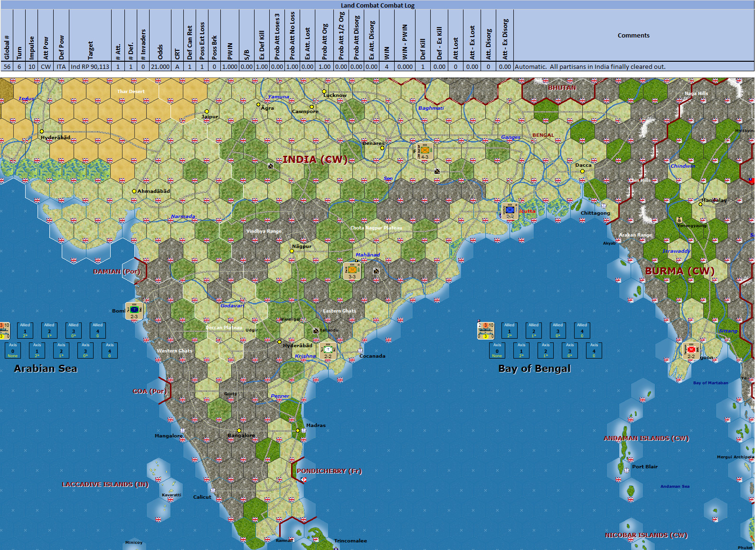756x550 pixels.
Task: Select the 2-3 unit counter at Bombay
Action: (134, 311)
